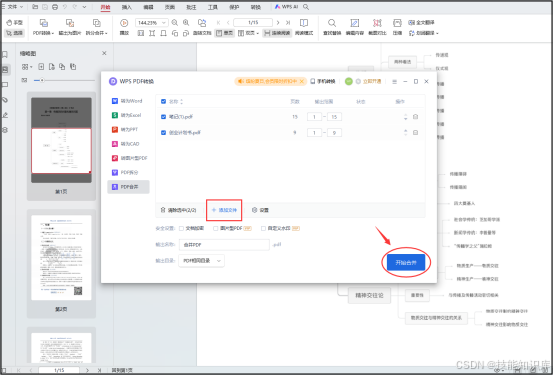554x376 pixels.
Task: Click 添加文件 to add files
Action: (x=224, y=210)
